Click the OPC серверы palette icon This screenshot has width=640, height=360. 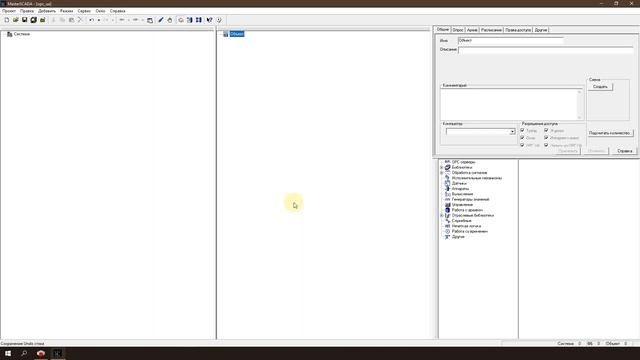[447, 162]
